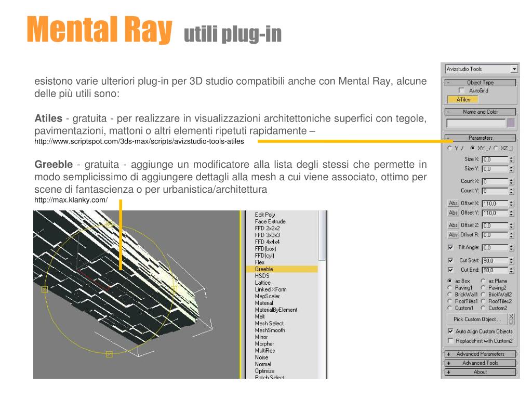Open the scriptspot.com avizstudio-tools-atiles link
Screen dimensions: 532x399
(139, 141)
